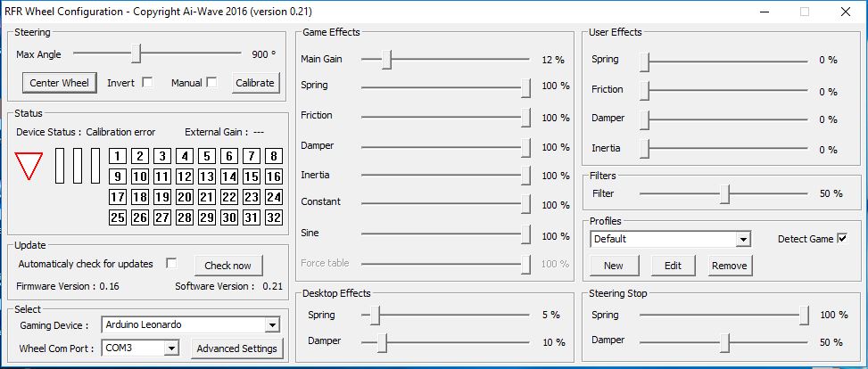Click button indicator number 32
Image resolution: width=868 pixels, height=369 pixels.
(274, 217)
